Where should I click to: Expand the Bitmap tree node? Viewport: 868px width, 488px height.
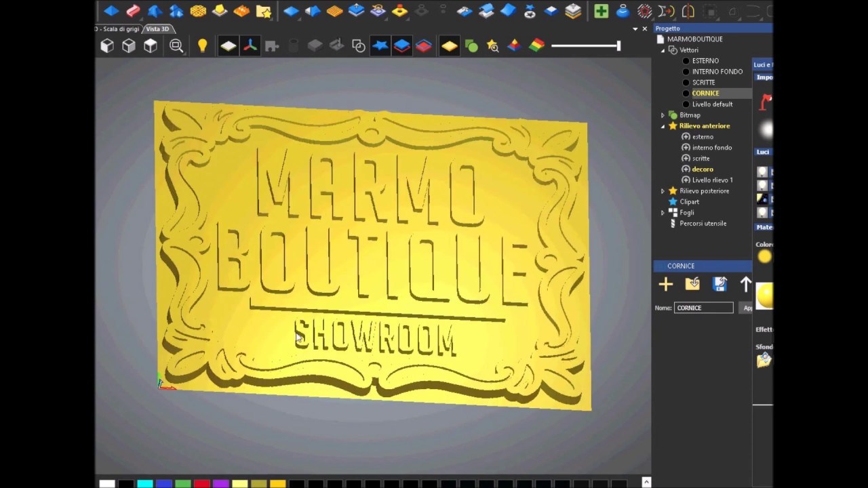(x=663, y=115)
